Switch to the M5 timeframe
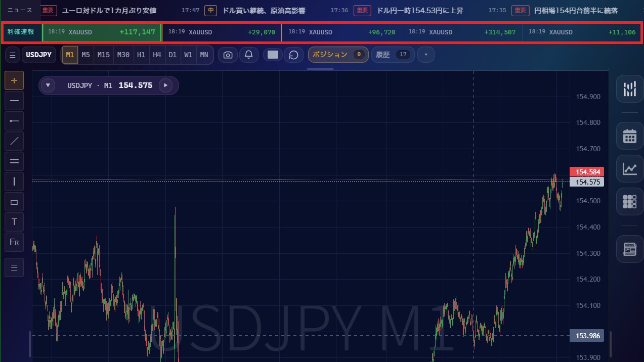Viewport: 644px width, 362px height. pos(85,55)
